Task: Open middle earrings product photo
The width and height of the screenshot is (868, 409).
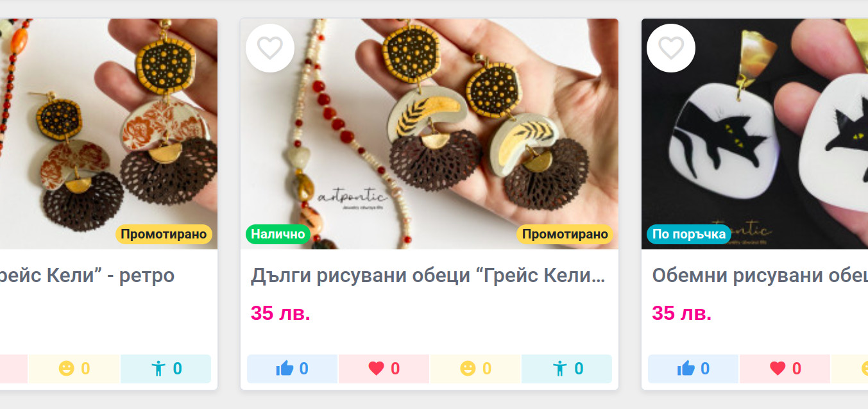Action: click(429, 133)
